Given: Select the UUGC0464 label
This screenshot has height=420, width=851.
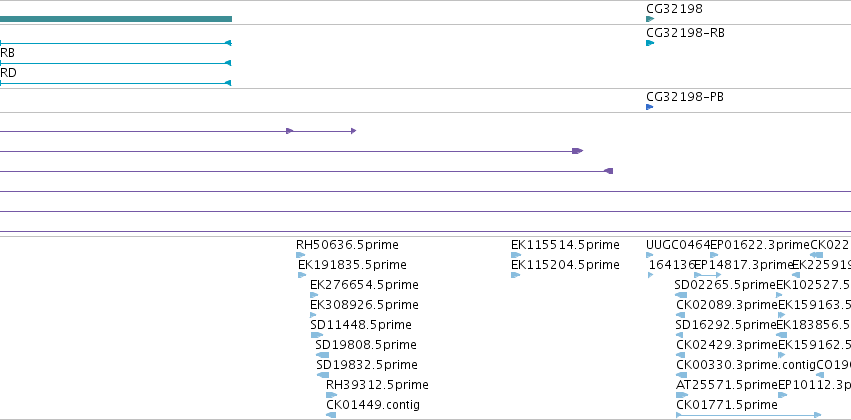Looking at the screenshot, I should (x=678, y=245).
